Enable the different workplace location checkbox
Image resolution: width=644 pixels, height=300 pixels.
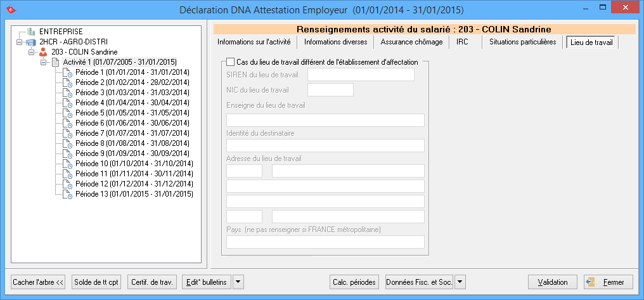pos(230,62)
